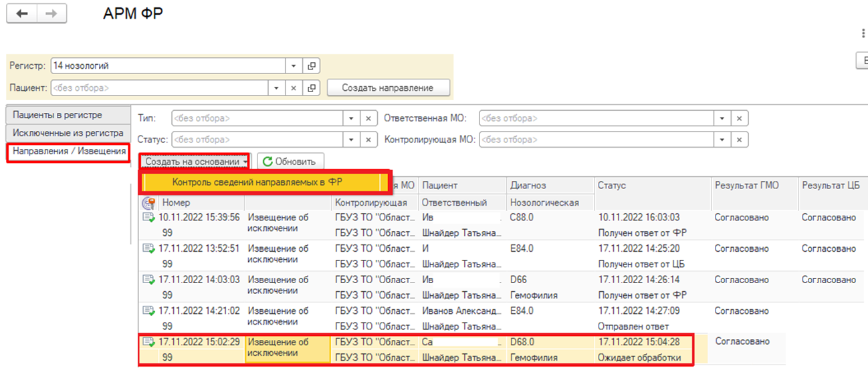Open the three-dot menu at top right
Screen dimensions: 868x370
tap(863, 33)
